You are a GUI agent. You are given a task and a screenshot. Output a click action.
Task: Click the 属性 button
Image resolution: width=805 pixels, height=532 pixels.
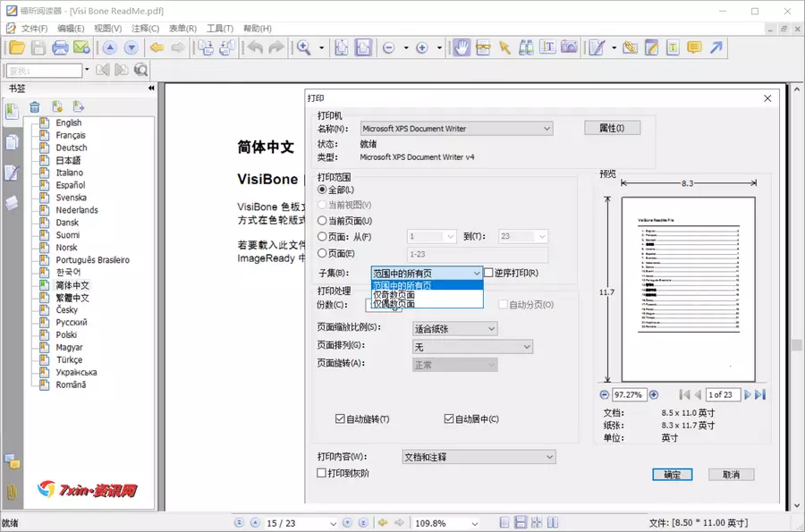pyautogui.click(x=612, y=128)
